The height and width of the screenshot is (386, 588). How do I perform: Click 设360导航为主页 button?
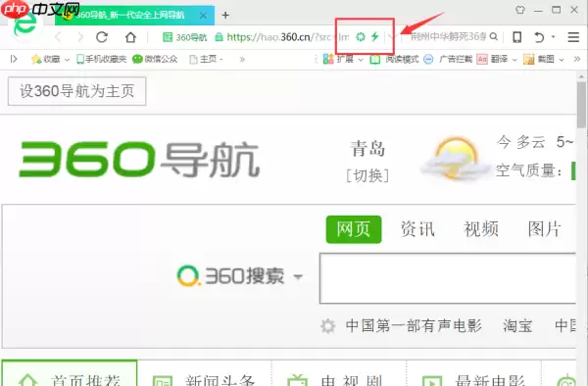pyautogui.click(x=76, y=91)
